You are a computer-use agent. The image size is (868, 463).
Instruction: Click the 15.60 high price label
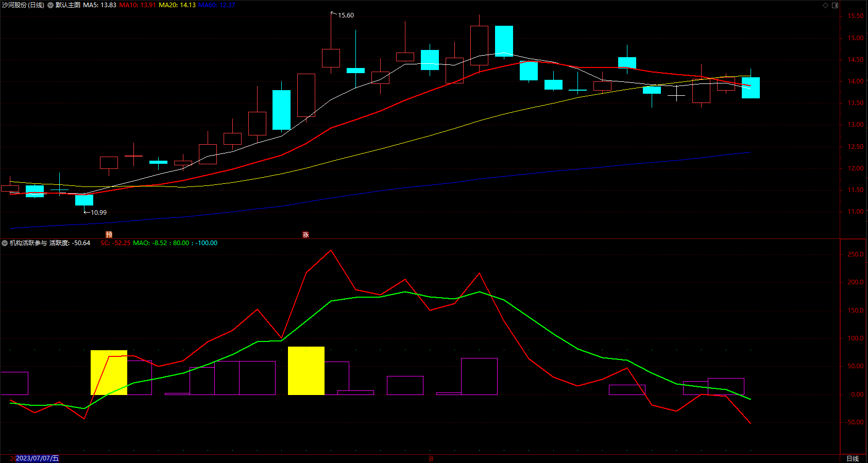346,15
